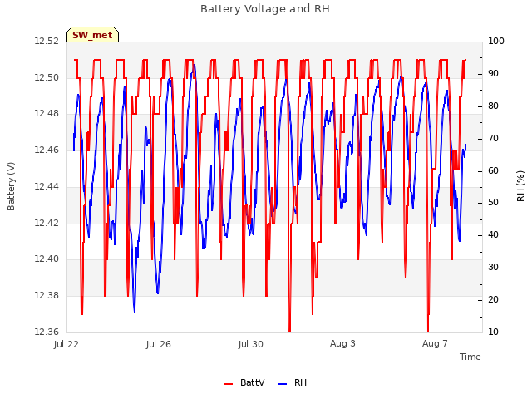Click the 100 value on RH axis
Screen dimensions: 532x399
(496, 42)
